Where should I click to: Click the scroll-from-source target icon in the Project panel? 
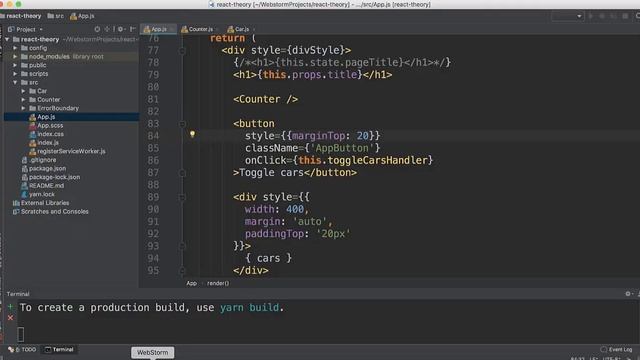coord(97,29)
